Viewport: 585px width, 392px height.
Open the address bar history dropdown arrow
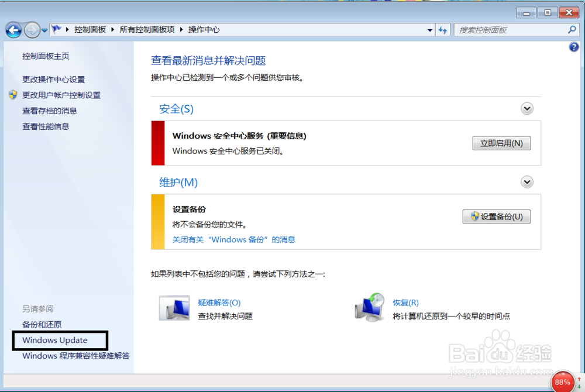[x=429, y=30]
